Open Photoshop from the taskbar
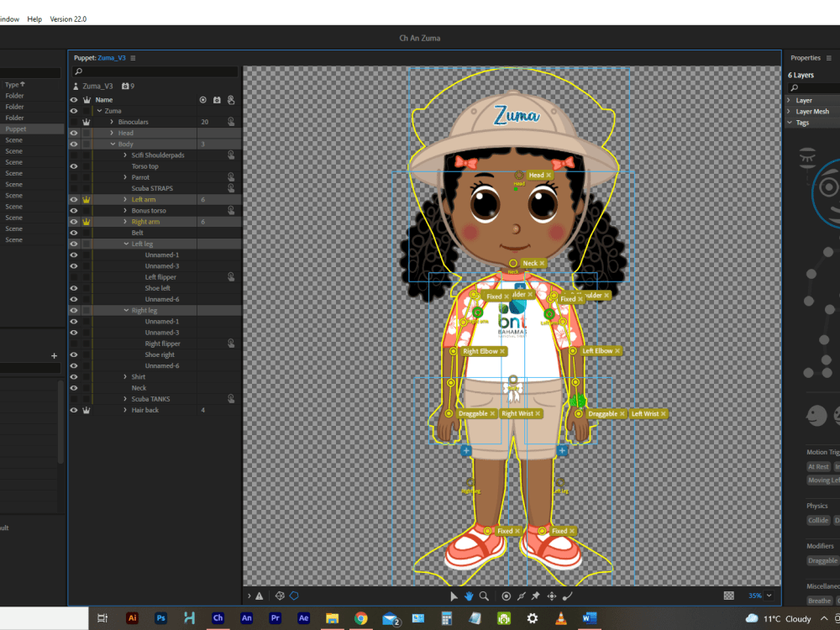 coord(160,617)
